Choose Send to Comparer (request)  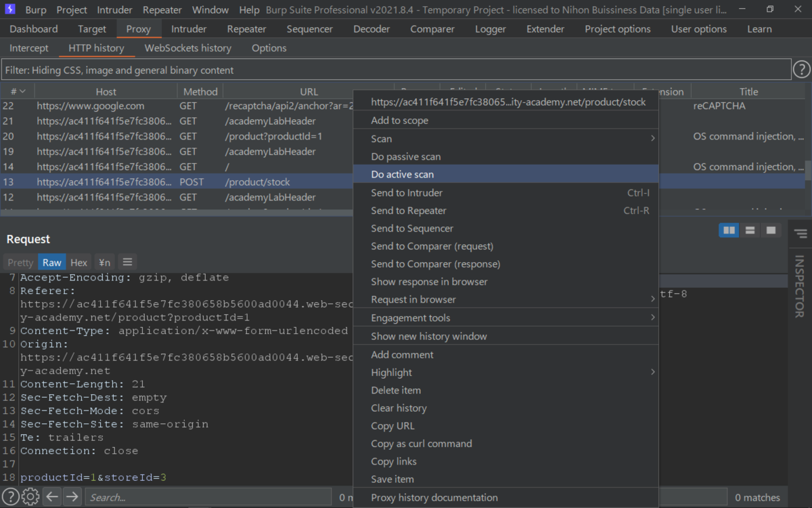(506, 246)
